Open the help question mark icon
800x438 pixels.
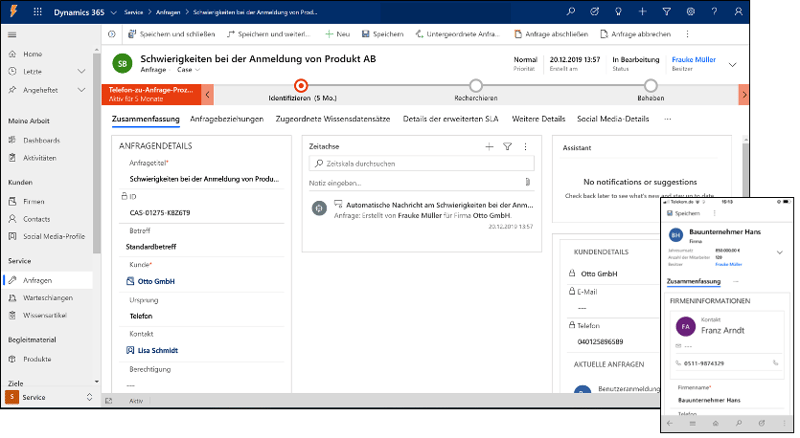[714, 11]
